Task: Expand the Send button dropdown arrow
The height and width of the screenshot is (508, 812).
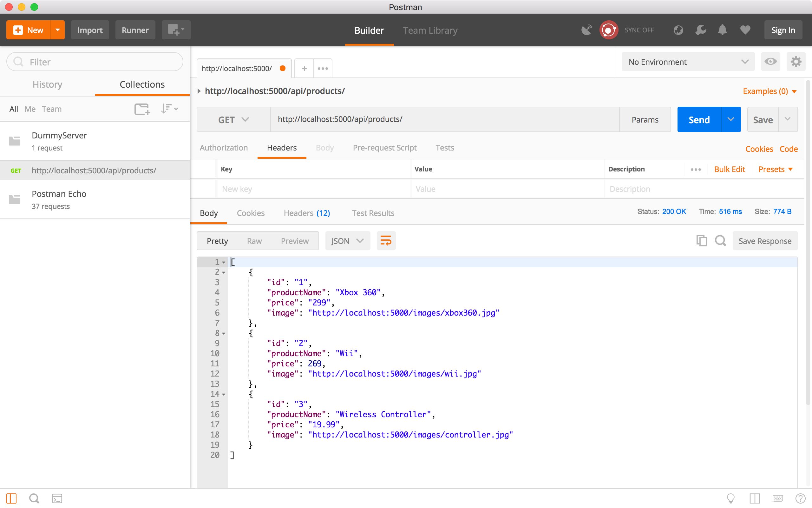Action: coord(731,120)
